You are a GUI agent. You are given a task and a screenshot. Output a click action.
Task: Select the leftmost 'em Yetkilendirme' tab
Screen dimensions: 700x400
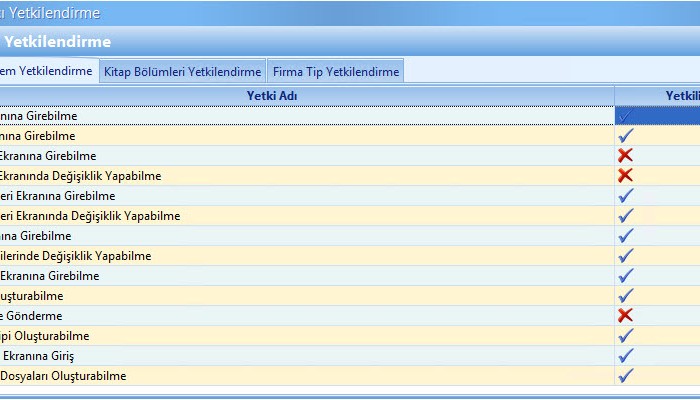[x=46, y=71]
